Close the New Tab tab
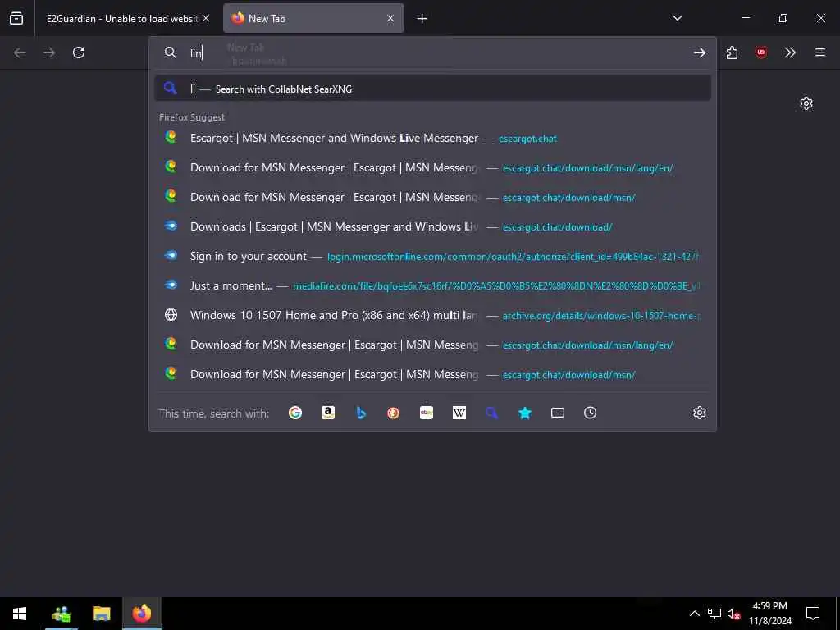The image size is (840, 630). [390, 19]
